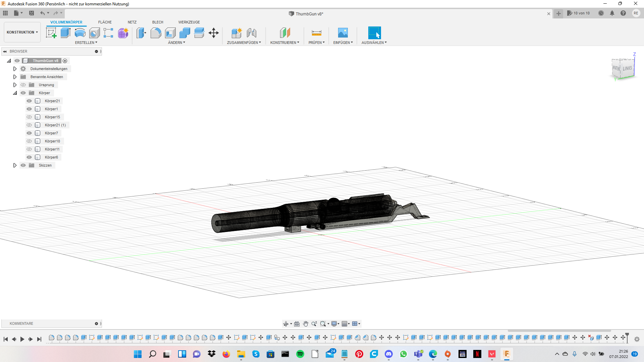Open the Measure tool
This screenshot has height=362, width=644.
point(316,33)
